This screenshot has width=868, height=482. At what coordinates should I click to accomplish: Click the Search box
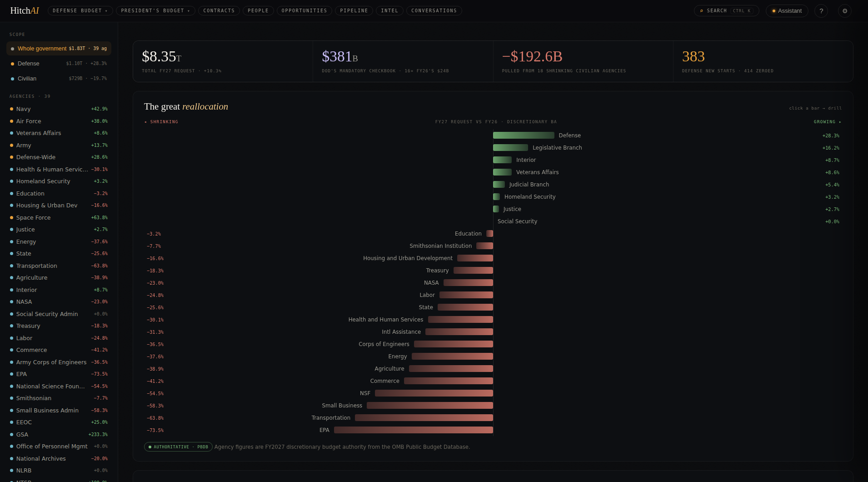click(726, 11)
